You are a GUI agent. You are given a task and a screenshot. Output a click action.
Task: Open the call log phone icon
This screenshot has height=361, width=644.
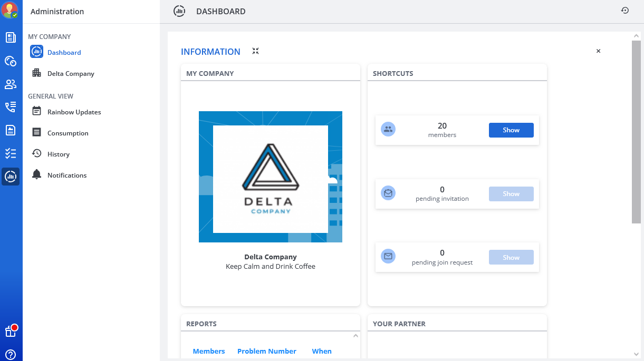coord(11,108)
